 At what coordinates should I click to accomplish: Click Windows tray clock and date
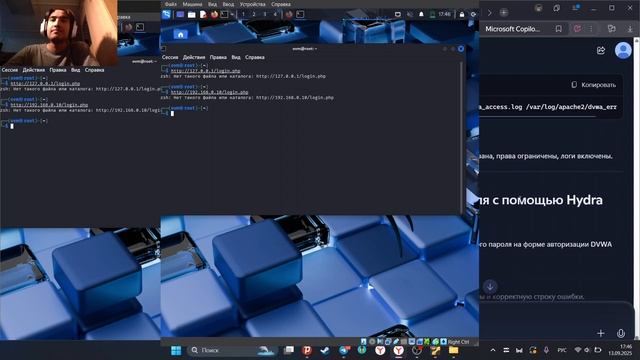(620, 350)
